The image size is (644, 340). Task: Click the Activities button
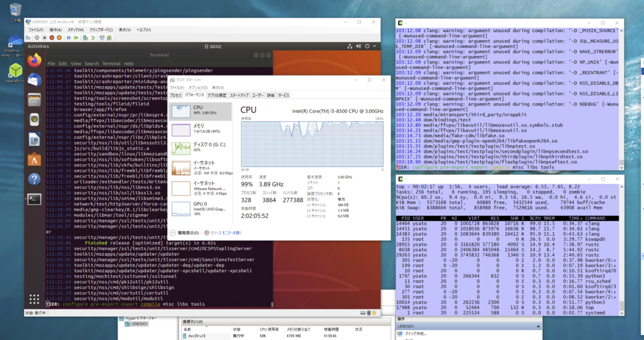[x=38, y=47]
